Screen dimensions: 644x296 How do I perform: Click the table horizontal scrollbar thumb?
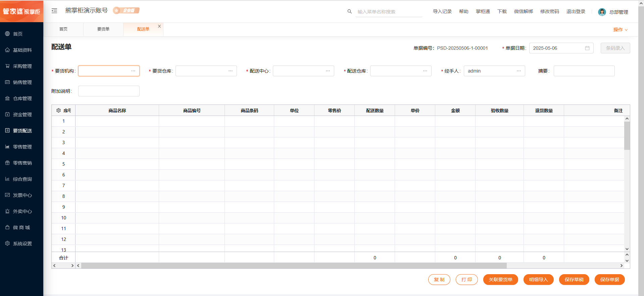pyautogui.click(x=294, y=265)
